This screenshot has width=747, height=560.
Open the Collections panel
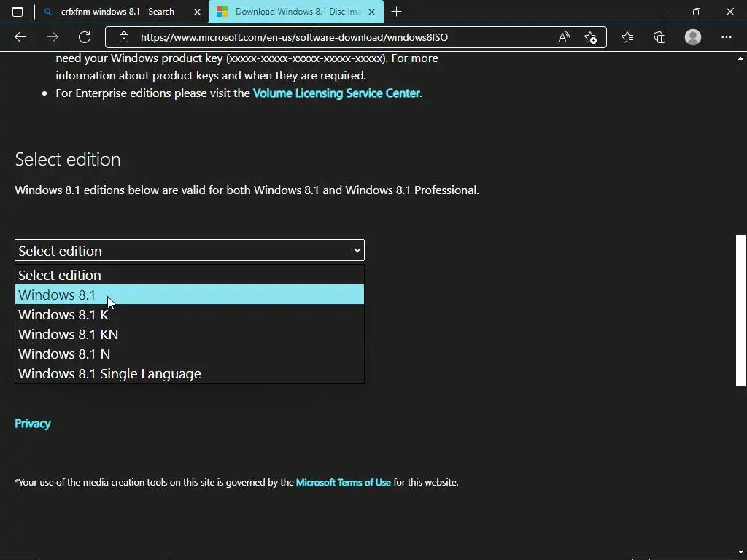659,37
